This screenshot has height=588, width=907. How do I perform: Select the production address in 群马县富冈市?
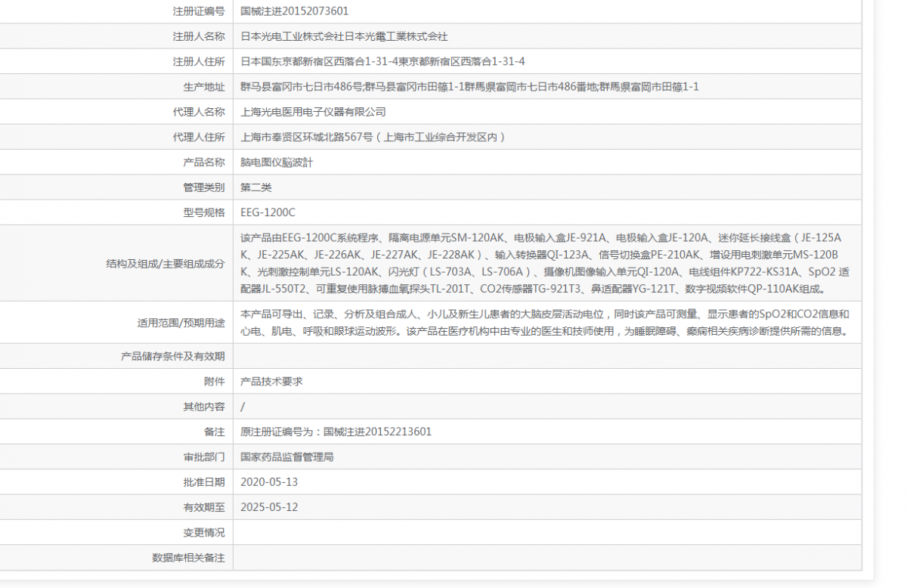pyautogui.click(x=469, y=87)
